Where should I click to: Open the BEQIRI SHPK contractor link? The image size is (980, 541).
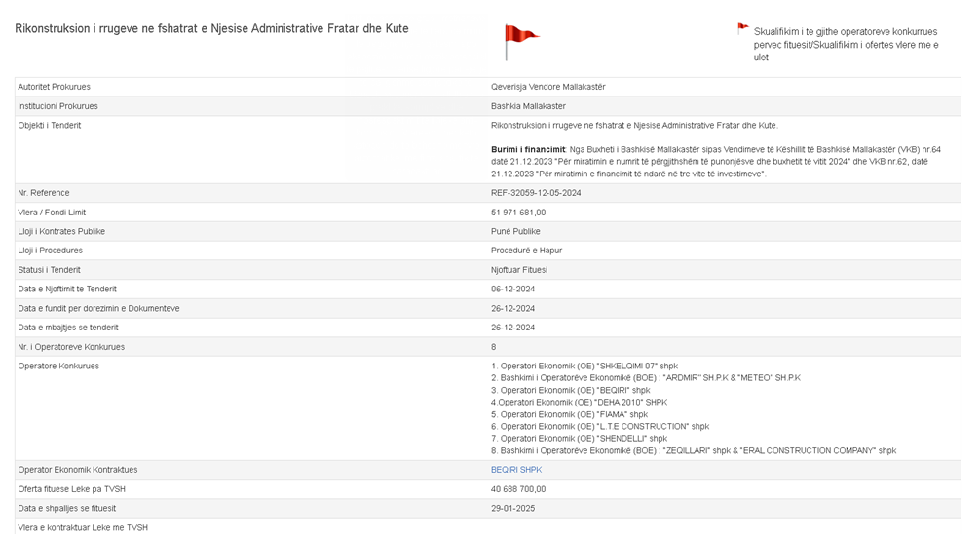tap(515, 470)
